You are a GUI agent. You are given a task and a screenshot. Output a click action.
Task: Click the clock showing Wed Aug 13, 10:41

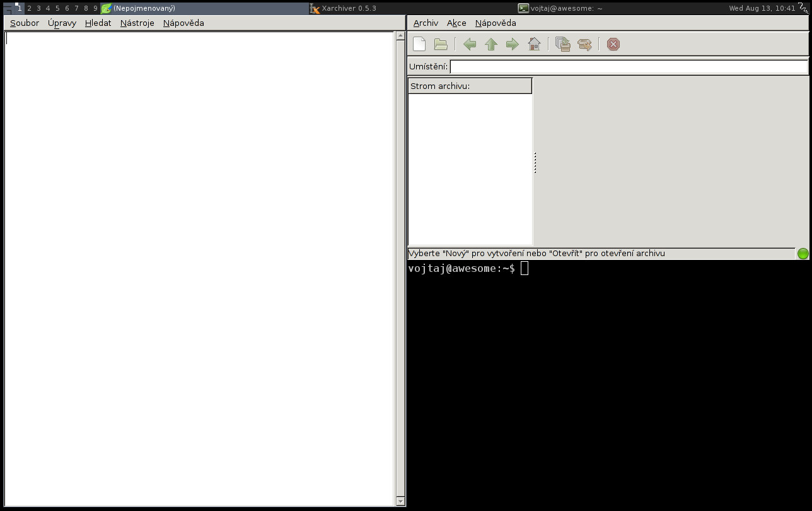tap(762, 8)
